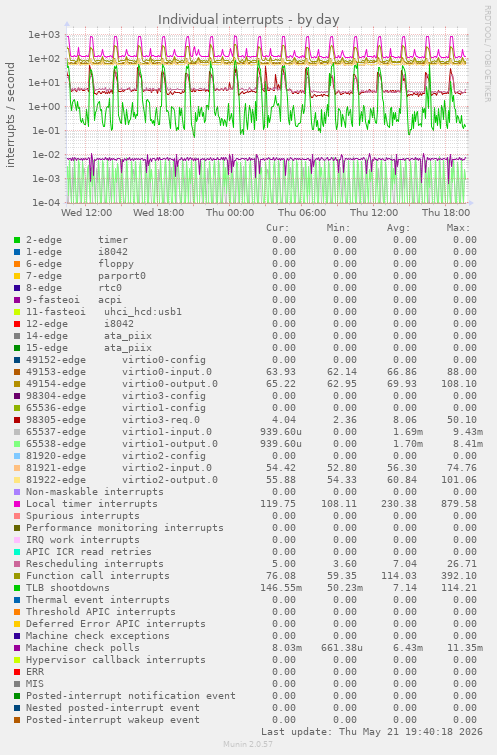Click the TLB shootdowns green legend swatch
Screen dimensions: 497x755
coord(17,588)
